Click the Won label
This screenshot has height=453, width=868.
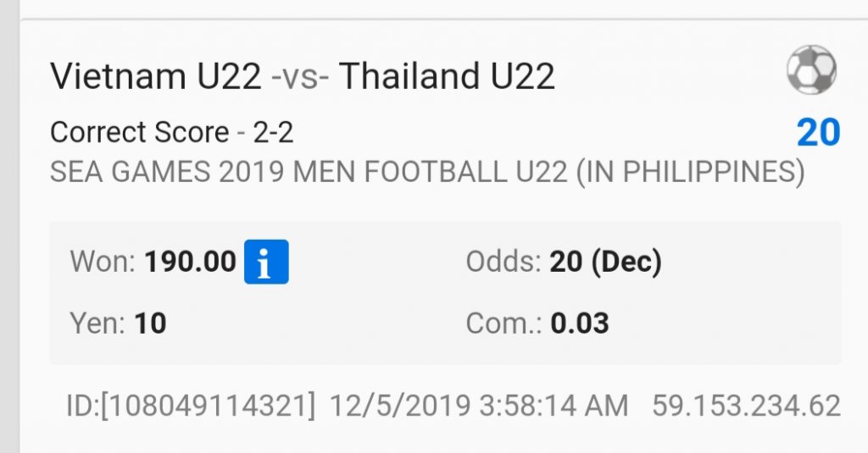click(x=103, y=261)
